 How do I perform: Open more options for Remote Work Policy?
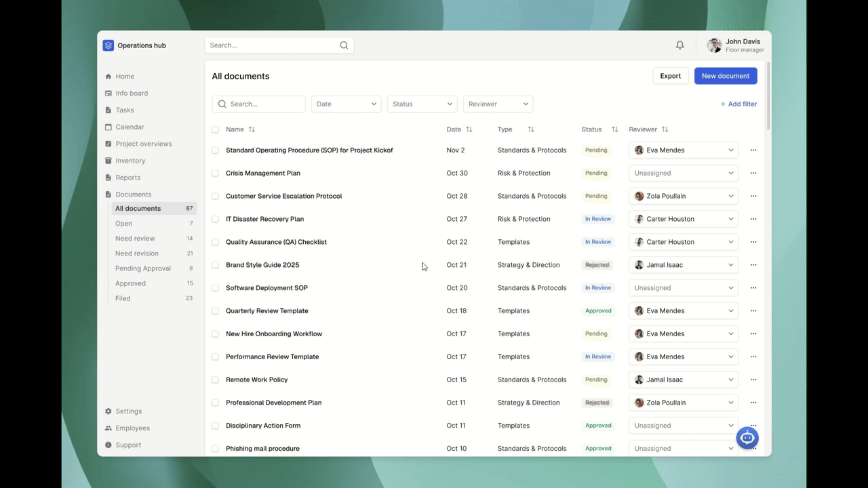pos(753,380)
